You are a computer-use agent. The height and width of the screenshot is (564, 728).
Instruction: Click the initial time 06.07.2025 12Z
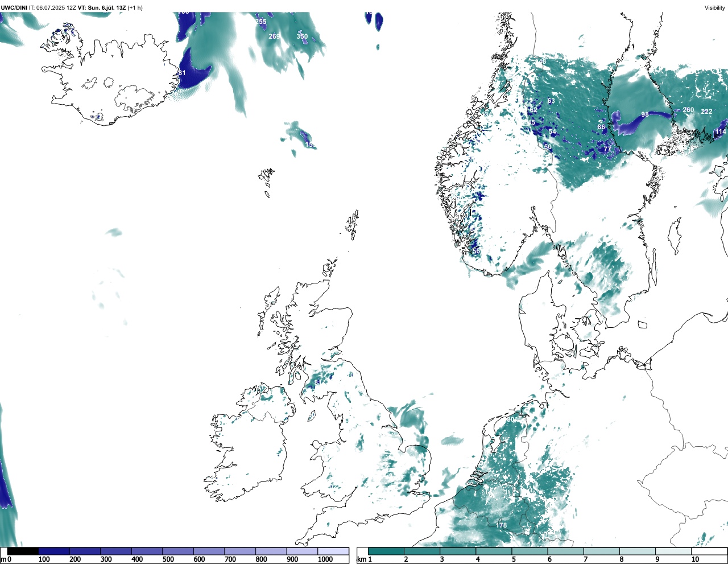56,7
